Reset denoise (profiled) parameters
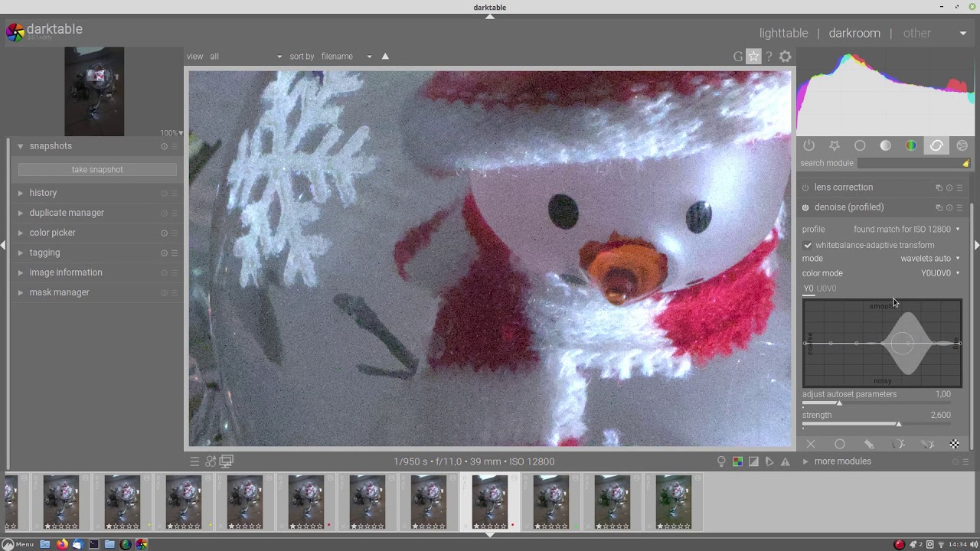This screenshot has height=551, width=980. [x=949, y=207]
